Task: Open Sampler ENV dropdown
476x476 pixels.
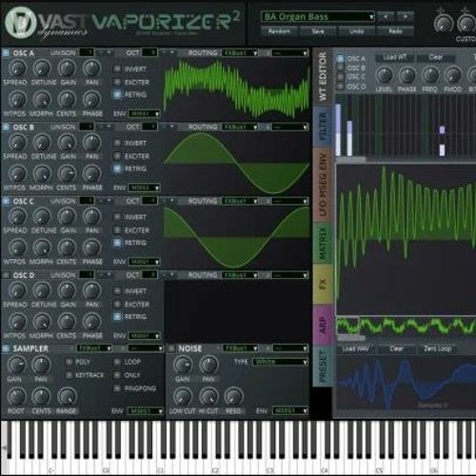Action: tap(145, 411)
